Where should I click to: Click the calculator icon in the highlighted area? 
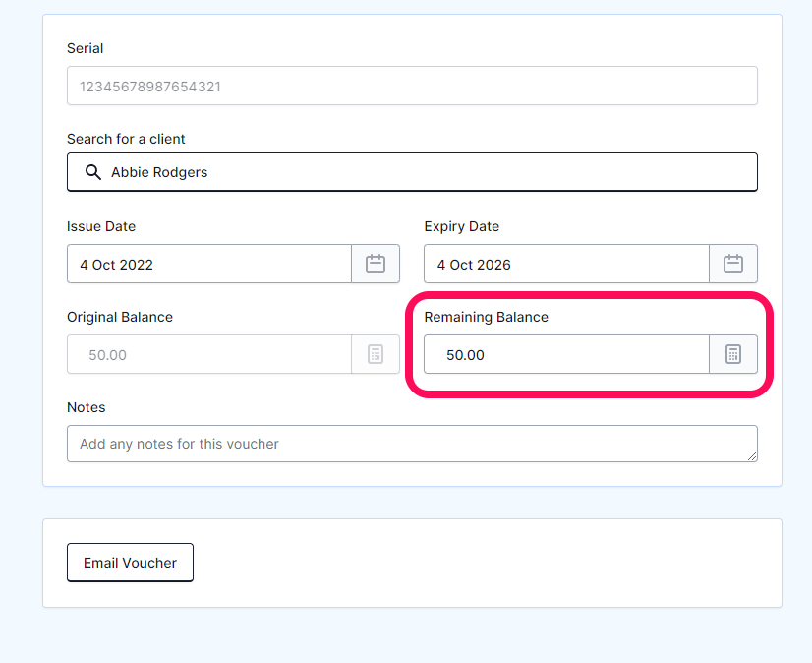pyautogui.click(x=732, y=354)
